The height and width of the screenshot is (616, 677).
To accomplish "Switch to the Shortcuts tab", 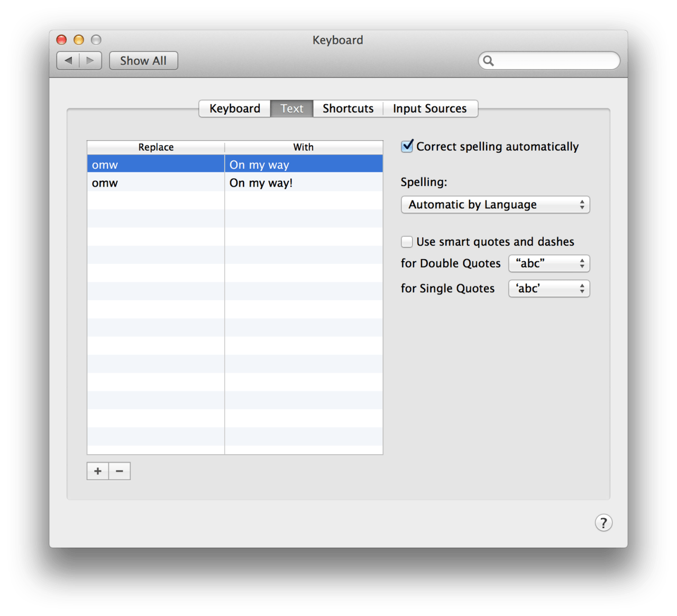I will [348, 109].
